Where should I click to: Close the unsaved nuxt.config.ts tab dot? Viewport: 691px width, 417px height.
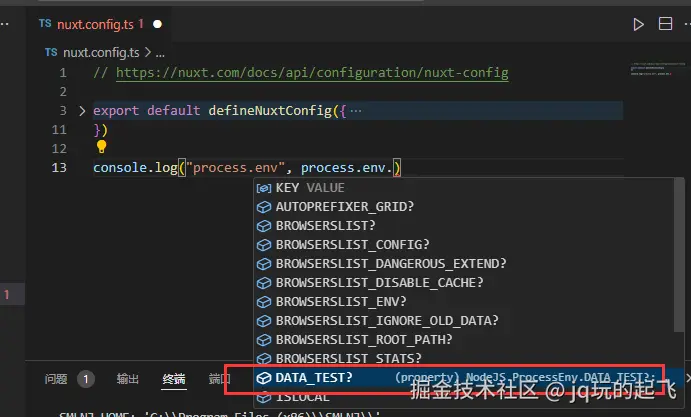tap(157, 24)
